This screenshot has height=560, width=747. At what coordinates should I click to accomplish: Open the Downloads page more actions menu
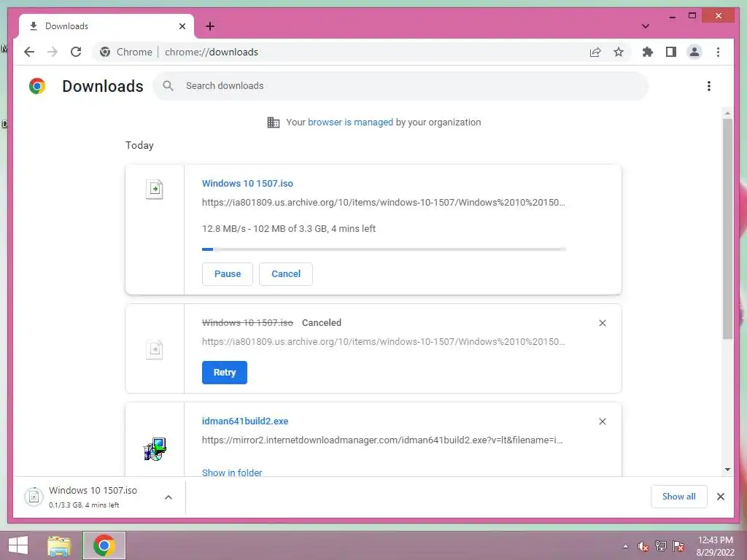tap(709, 86)
